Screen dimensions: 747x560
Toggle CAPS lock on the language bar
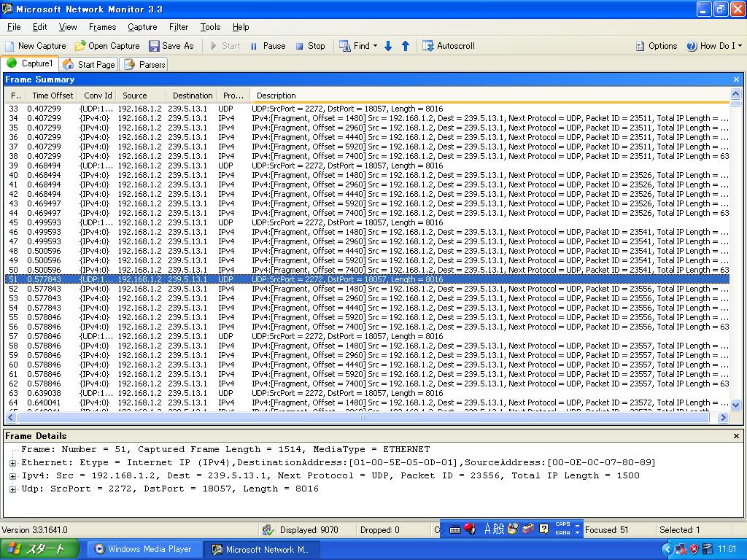click(x=562, y=524)
